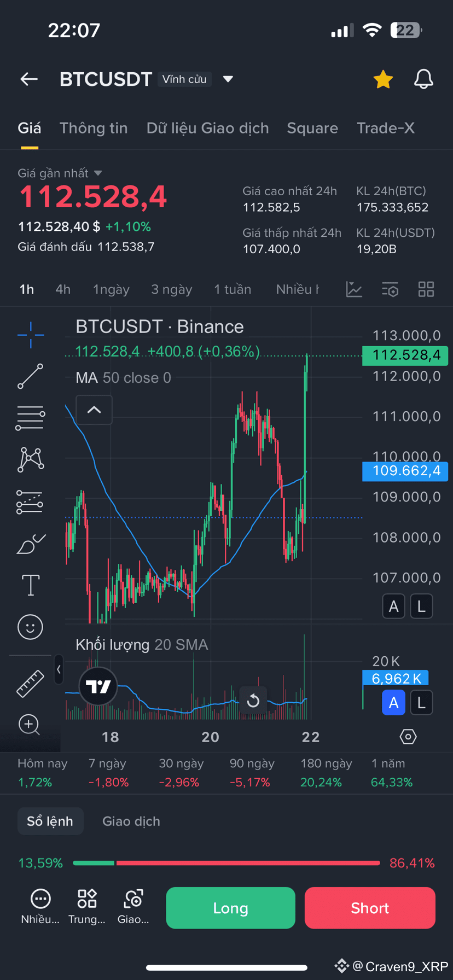Select the Text annotation tool
This screenshot has height=980, width=453.
pos(31,585)
